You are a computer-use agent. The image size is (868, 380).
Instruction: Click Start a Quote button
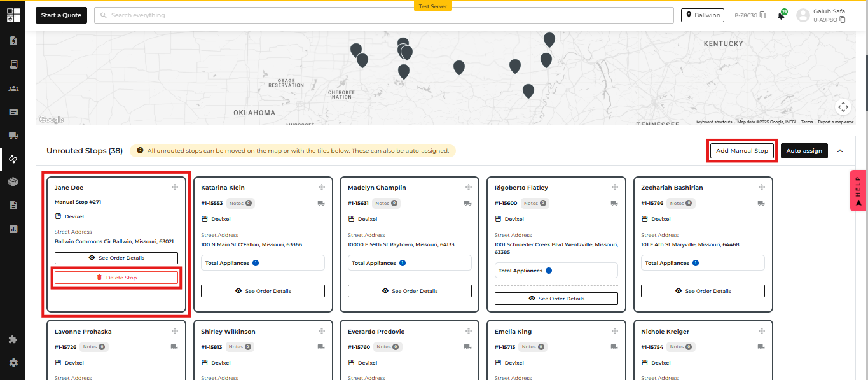click(x=62, y=15)
